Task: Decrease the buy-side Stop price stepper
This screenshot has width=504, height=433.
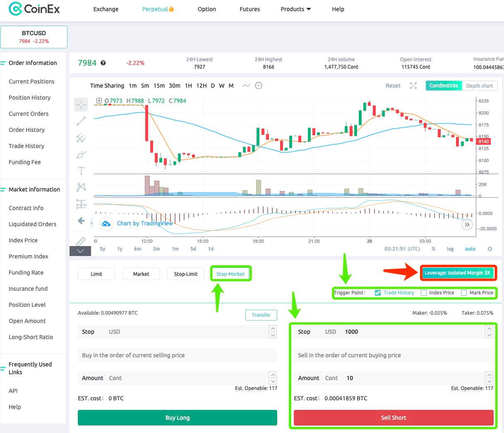Action: point(273,335)
